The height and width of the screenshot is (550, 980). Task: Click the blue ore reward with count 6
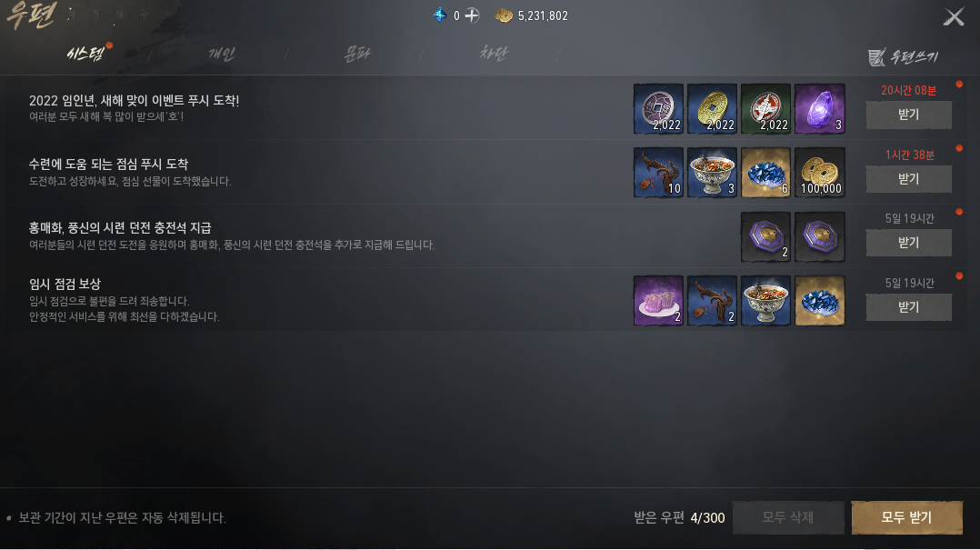click(765, 173)
